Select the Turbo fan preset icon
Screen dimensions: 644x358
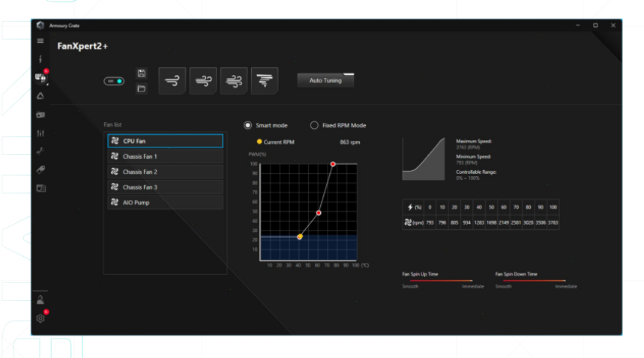coord(233,81)
